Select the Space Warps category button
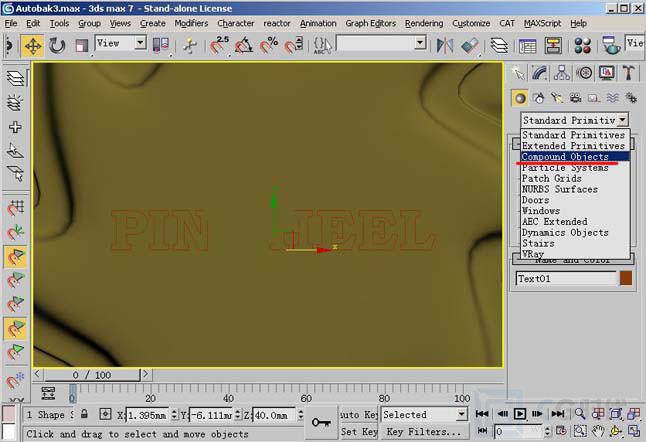Viewport: 646px width, 442px height. coord(613,98)
